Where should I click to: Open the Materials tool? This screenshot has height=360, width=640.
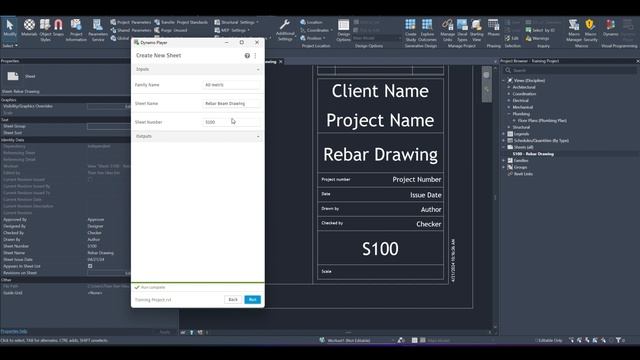tap(29, 28)
